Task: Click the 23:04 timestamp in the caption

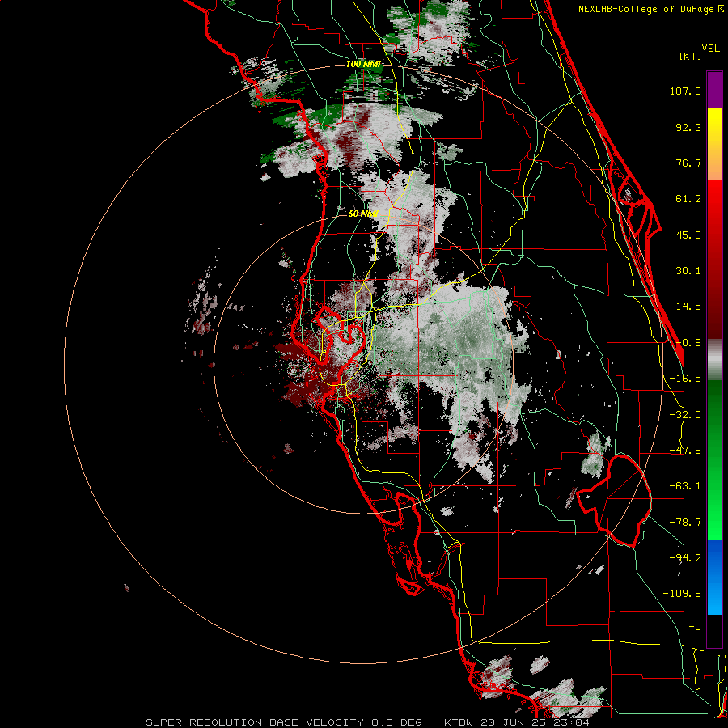Action: click(x=571, y=722)
